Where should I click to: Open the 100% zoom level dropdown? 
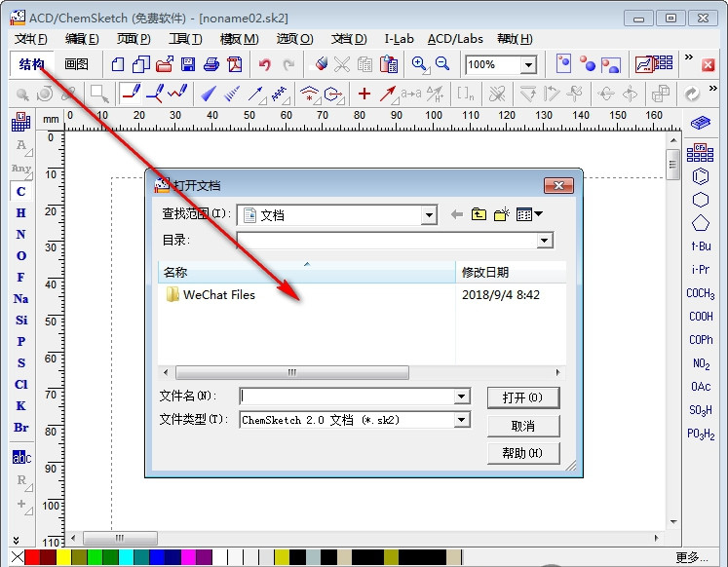pos(528,65)
